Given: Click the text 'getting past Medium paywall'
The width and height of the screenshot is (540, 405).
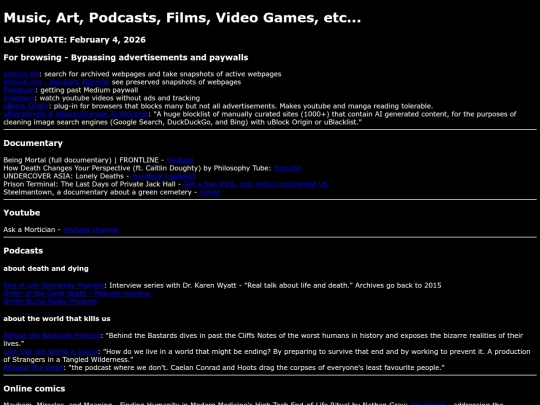Looking at the screenshot, I should click(x=89, y=90).
